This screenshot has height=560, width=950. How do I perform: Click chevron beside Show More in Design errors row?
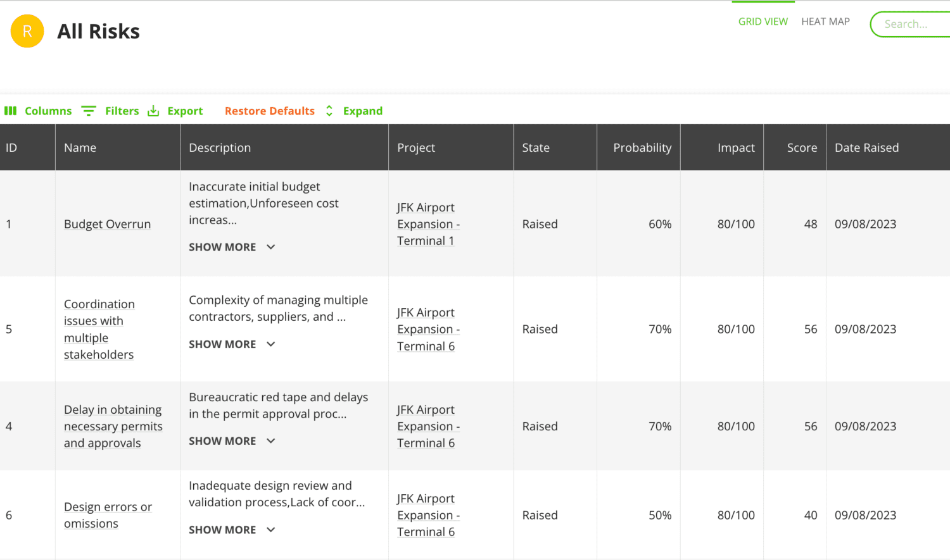pyautogui.click(x=271, y=530)
